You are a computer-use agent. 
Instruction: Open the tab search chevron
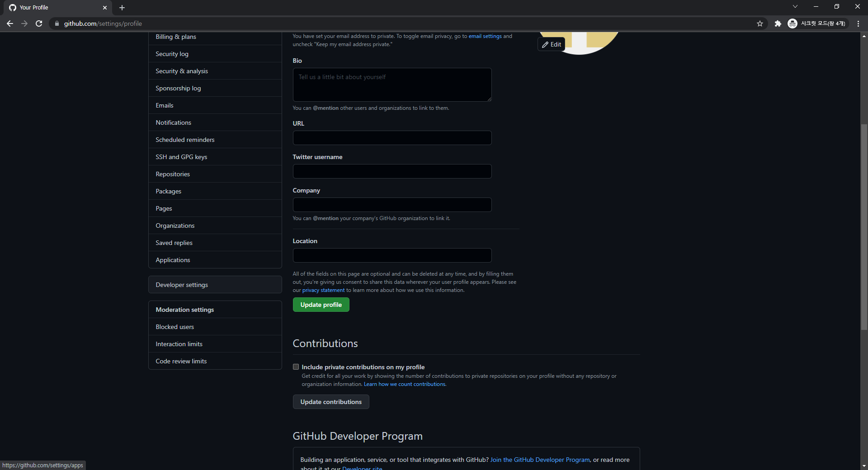coord(795,6)
